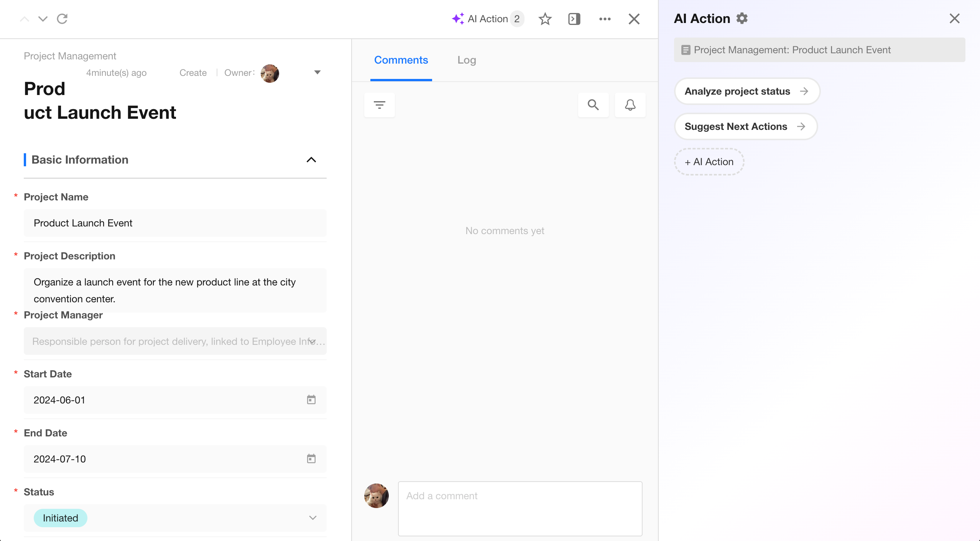
Task: Open AI Action settings gear
Action: (x=742, y=18)
